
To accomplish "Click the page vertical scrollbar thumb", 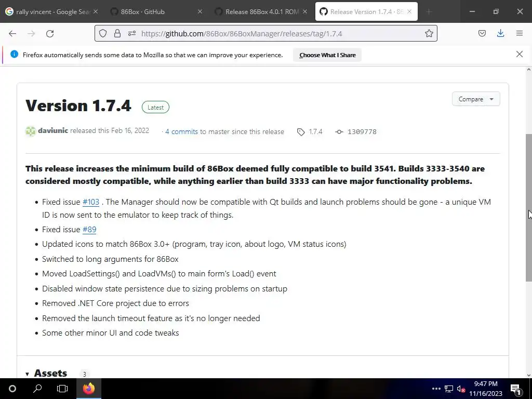I will 528,208.
